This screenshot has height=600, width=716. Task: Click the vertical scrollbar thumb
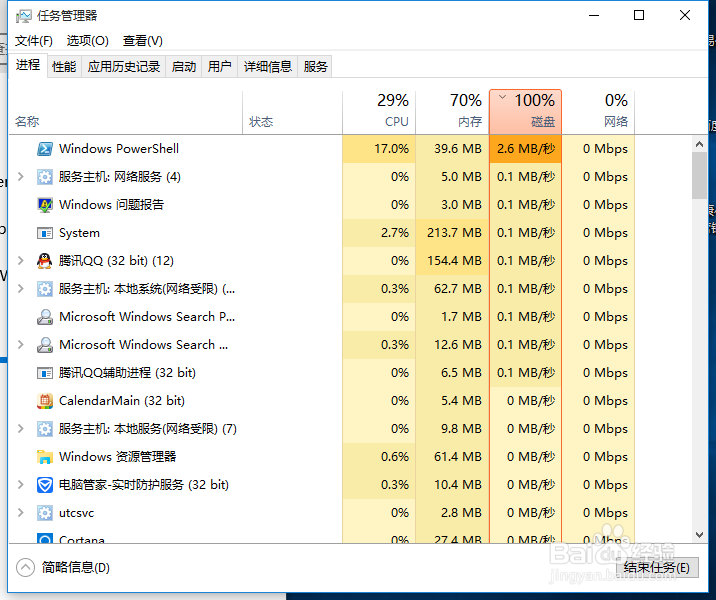coord(699,175)
